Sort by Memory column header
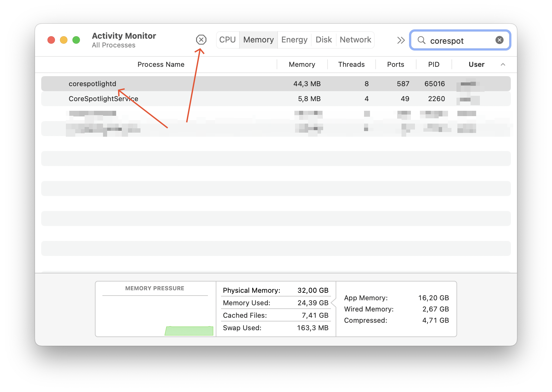The width and height of the screenshot is (552, 392). [302, 64]
